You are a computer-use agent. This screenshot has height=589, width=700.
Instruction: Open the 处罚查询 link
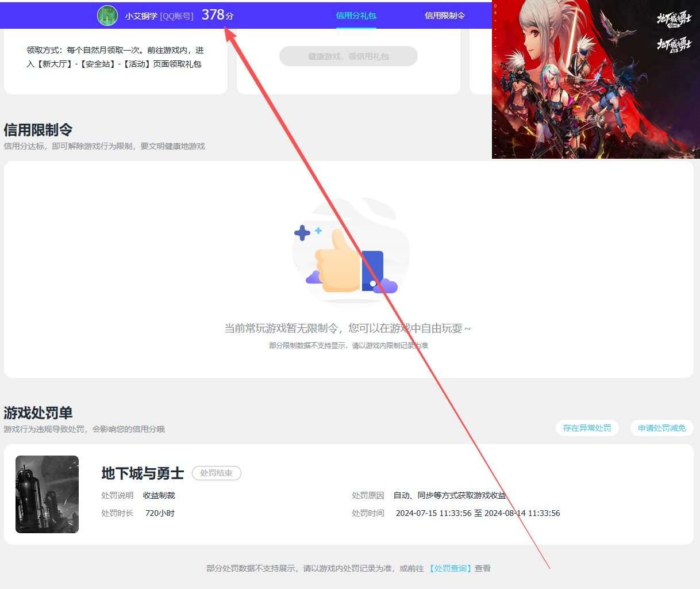click(451, 568)
